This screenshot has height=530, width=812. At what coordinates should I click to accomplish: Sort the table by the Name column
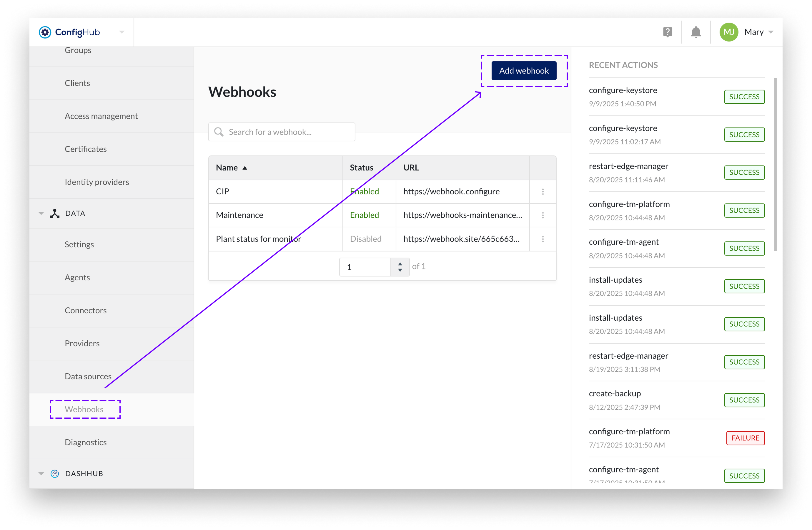[x=231, y=168]
